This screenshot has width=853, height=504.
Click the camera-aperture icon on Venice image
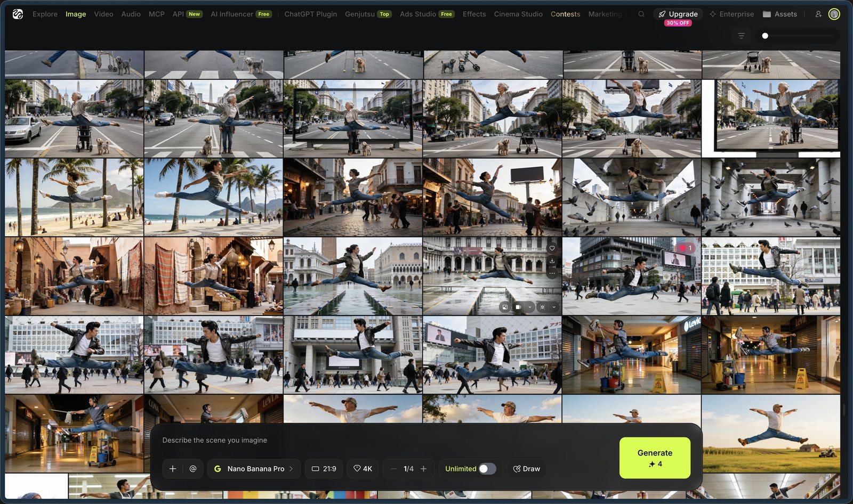coord(542,307)
